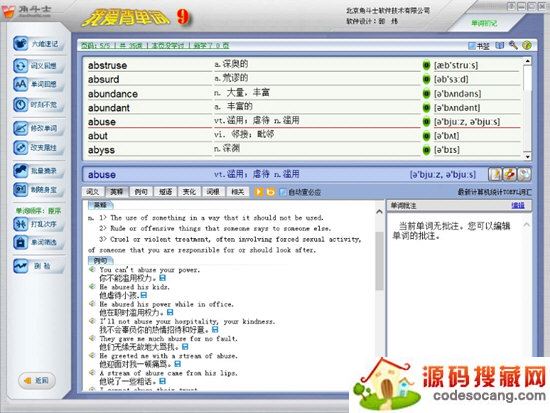Click the definition panel scrollbar thumb

tap(379, 260)
